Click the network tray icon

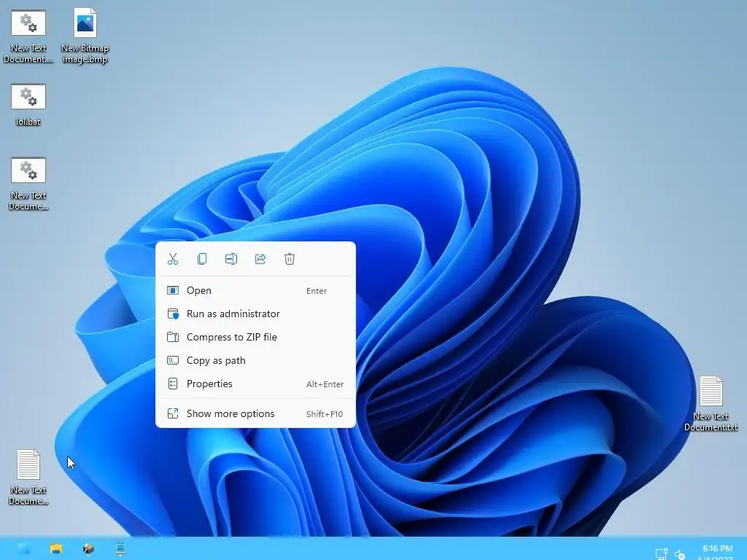pos(661,554)
